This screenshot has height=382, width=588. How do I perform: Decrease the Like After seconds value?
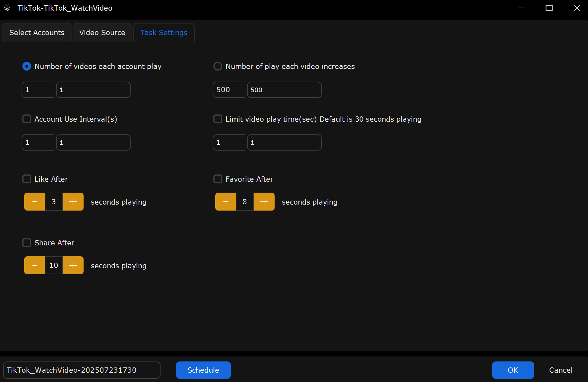(x=34, y=202)
